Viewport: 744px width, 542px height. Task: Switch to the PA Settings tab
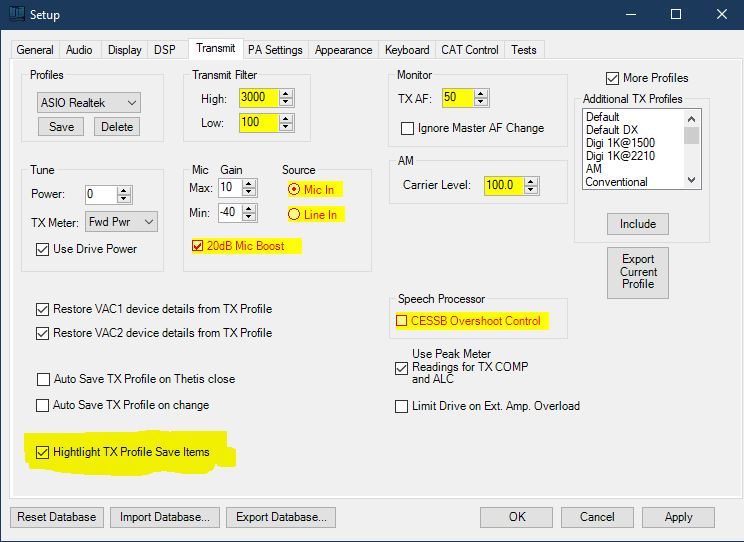[x=275, y=50]
